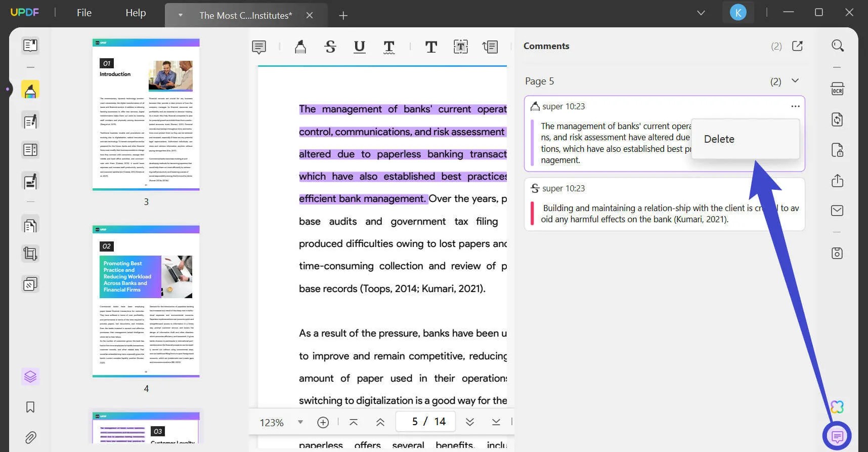Viewport: 868px width, 452px height.
Task: Collapse the Page 5 comments group
Action: pyautogui.click(x=795, y=81)
